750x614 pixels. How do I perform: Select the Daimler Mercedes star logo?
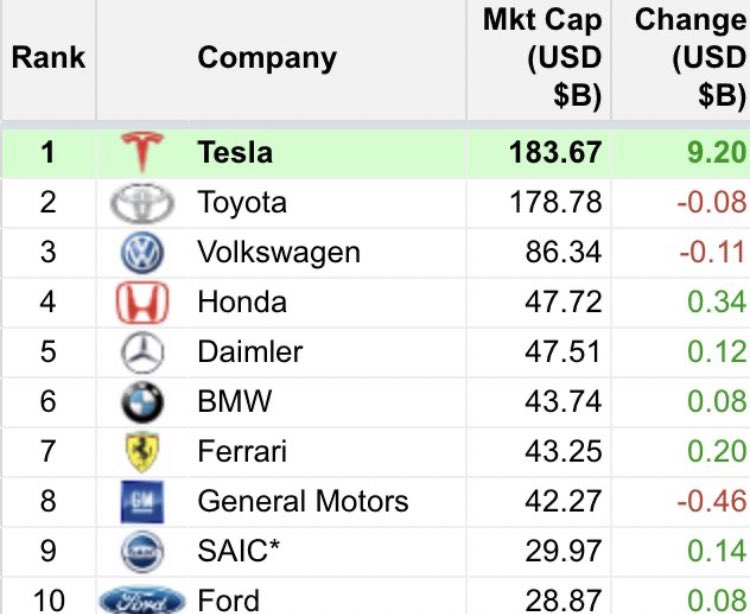click(142, 352)
